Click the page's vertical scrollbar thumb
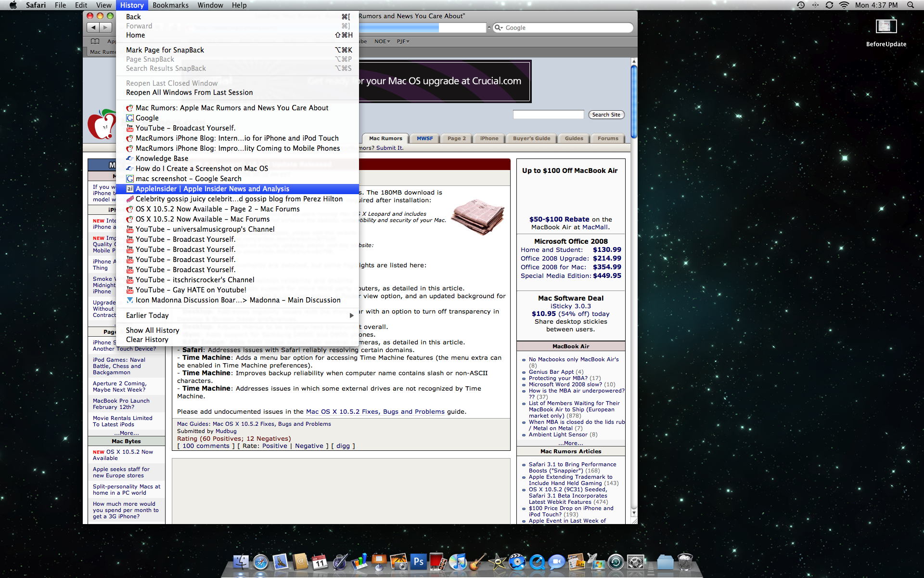 coord(634,101)
